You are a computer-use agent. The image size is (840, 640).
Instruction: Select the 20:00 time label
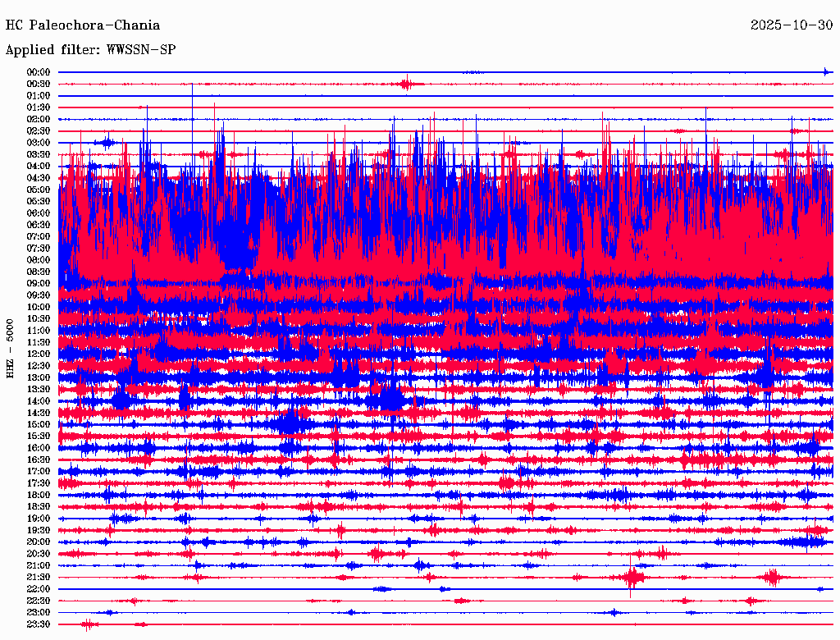39,542
